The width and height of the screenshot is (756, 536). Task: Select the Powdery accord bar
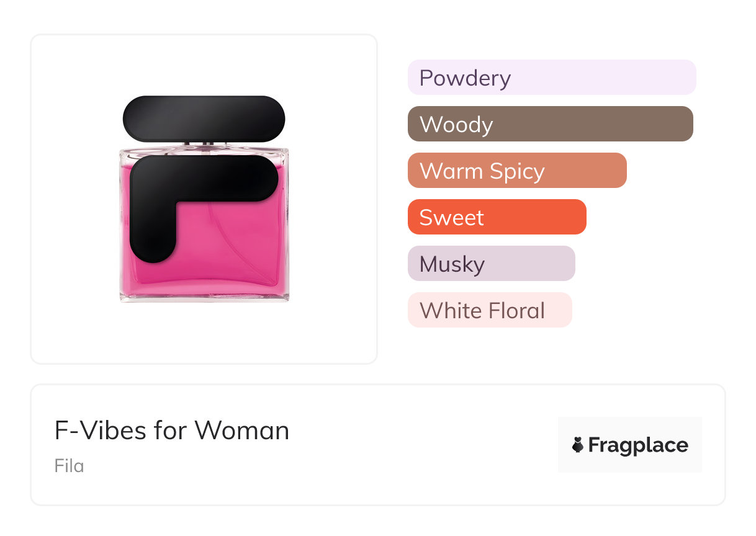(x=552, y=78)
